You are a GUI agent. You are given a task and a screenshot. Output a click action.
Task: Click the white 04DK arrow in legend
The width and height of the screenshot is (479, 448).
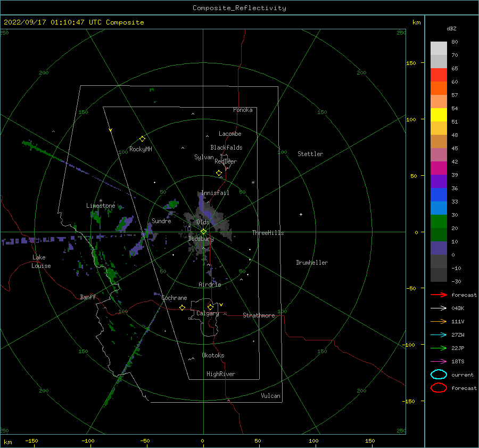pyautogui.click(x=439, y=308)
